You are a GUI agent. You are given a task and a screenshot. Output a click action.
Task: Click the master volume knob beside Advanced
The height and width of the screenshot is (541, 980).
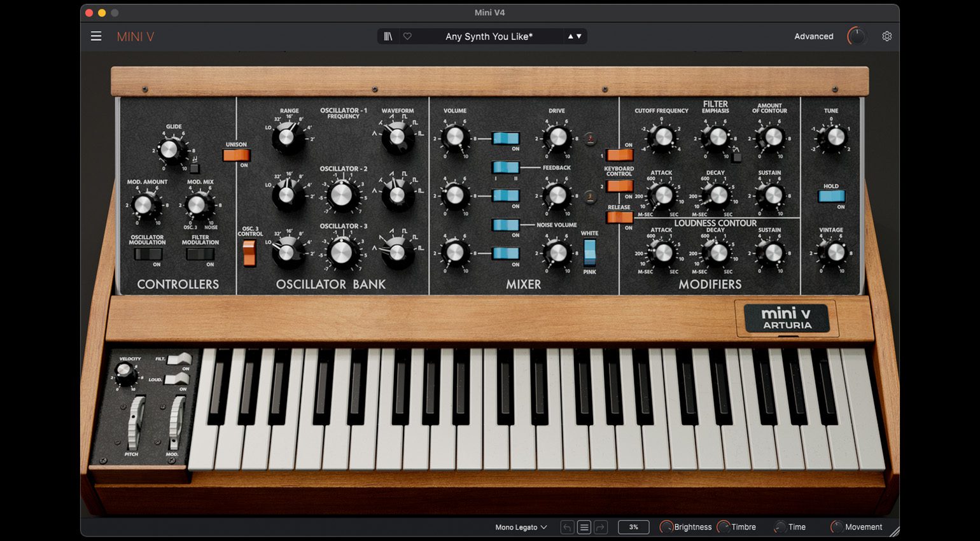tap(857, 36)
